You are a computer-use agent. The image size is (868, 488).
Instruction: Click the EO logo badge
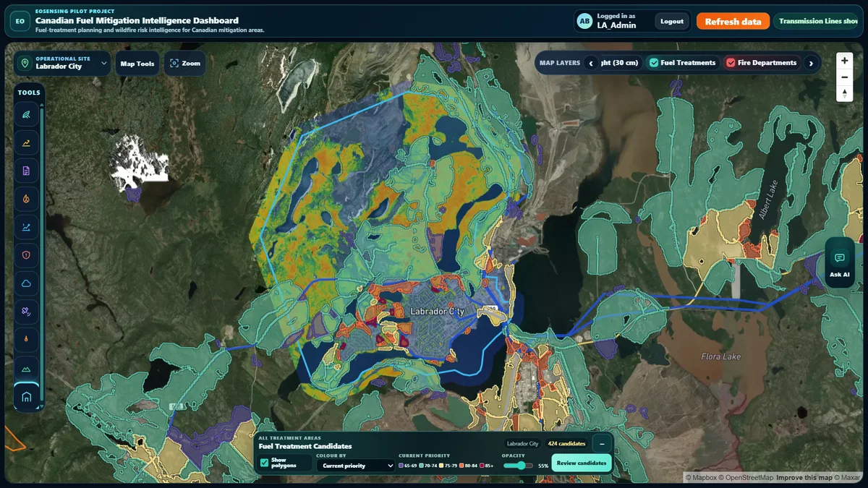click(x=20, y=21)
